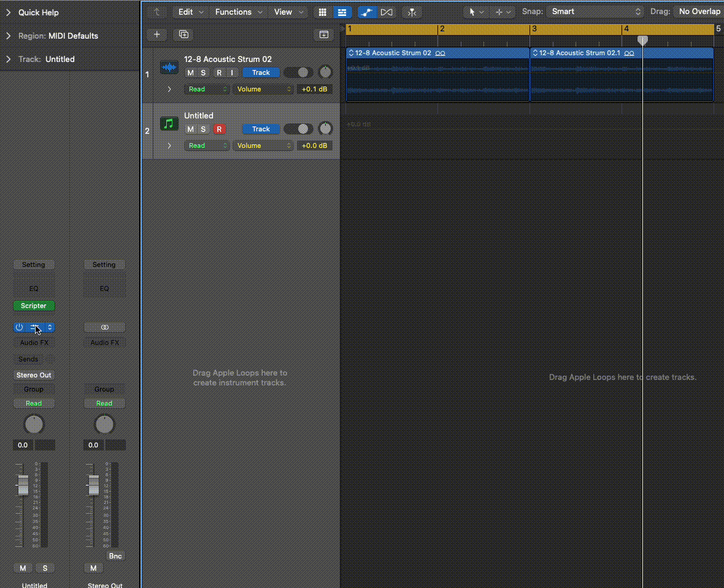Open the pointer left-click tool menu
The image size is (724, 588).
pyautogui.click(x=476, y=12)
